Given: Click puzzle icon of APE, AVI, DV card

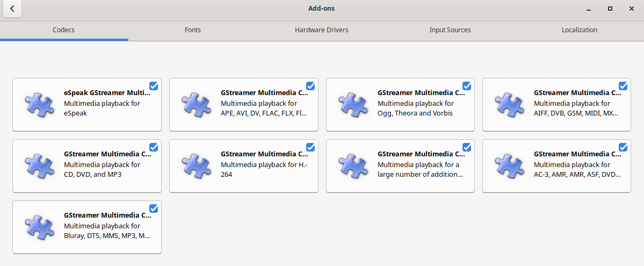Looking at the screenshot, I should (197, 104).
